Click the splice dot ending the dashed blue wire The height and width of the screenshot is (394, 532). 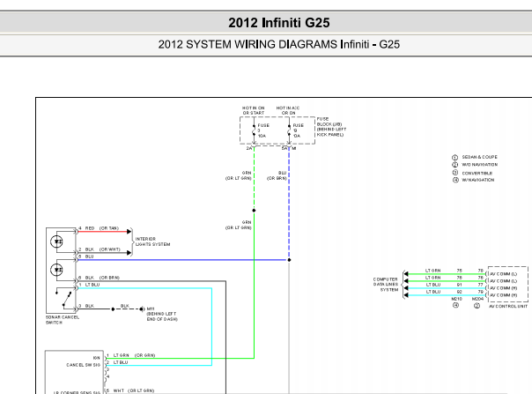289,260
